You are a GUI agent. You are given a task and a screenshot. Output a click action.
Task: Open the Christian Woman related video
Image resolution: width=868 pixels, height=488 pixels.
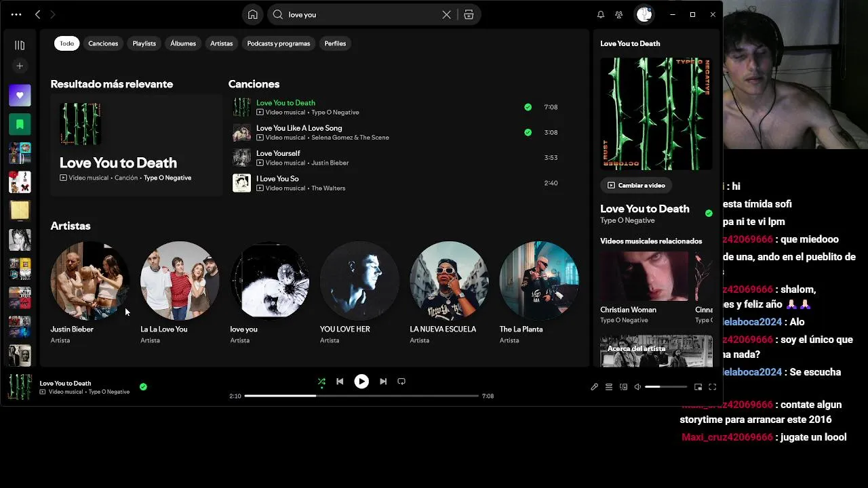coord(644,287)
